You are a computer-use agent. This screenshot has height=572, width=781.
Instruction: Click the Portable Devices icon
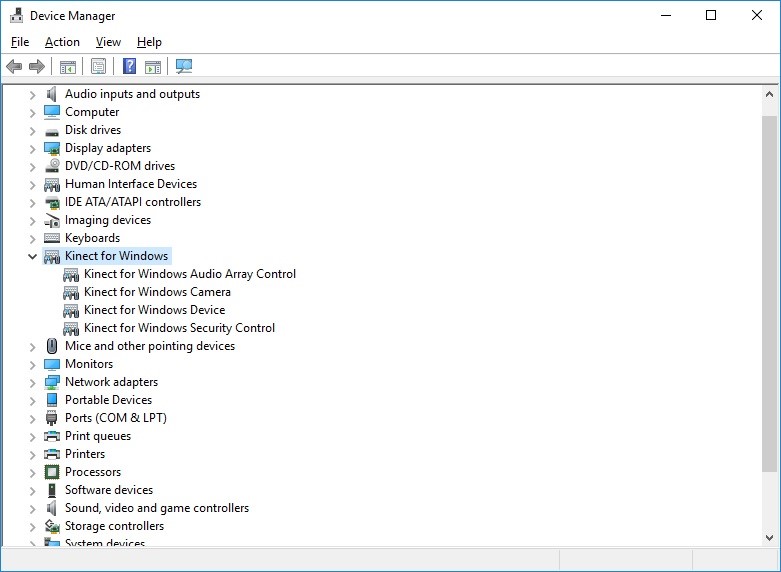click(x=52, y=400)
